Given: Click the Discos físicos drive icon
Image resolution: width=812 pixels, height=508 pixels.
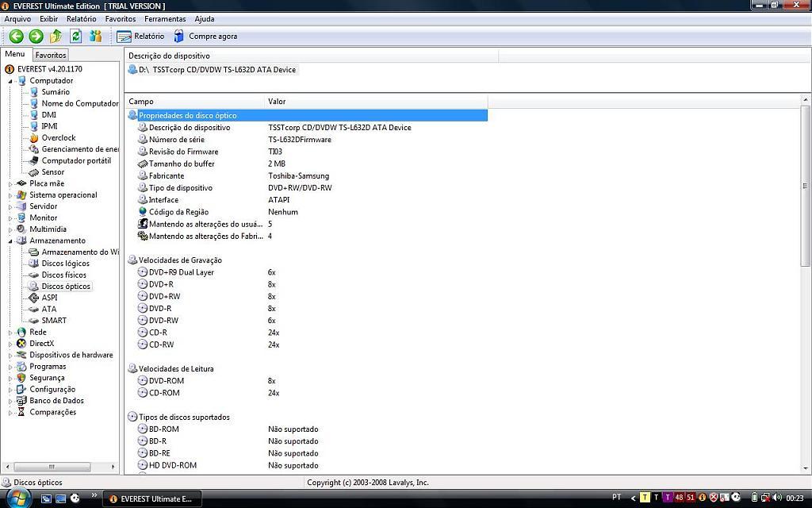Looking at the screenshot, I should (x=33, y=275).
